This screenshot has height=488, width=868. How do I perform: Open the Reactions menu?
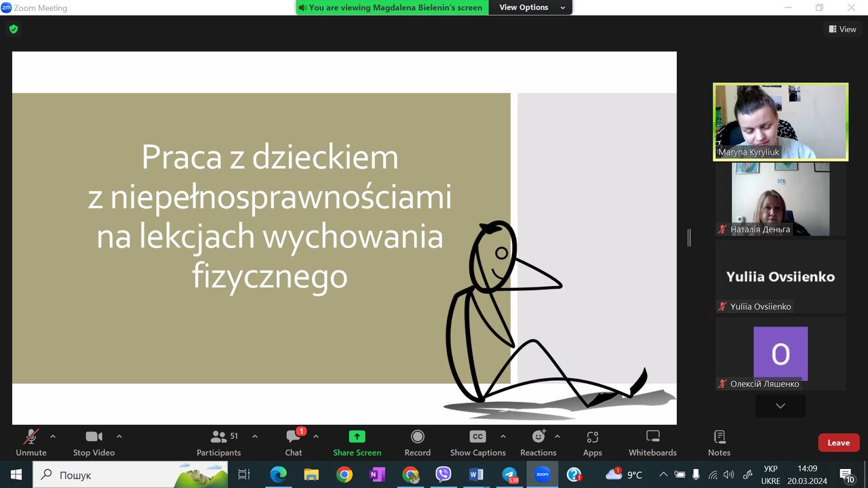tap(538, 443)
